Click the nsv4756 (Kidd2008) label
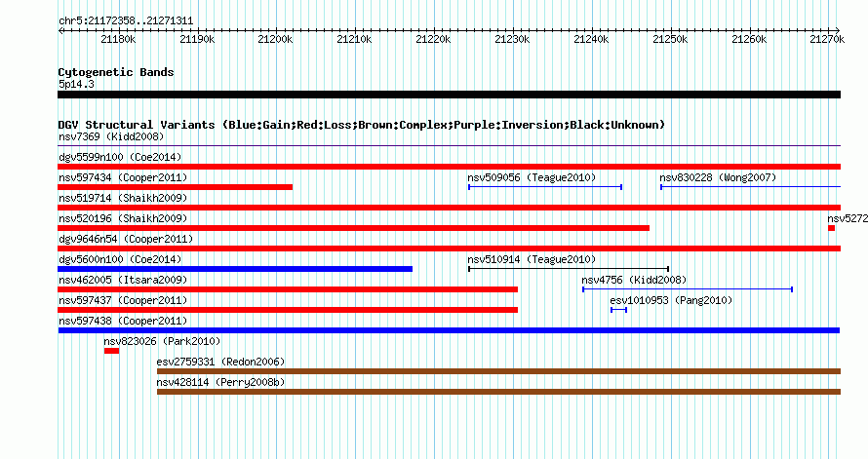The image size is (868, 459). point(634,280)
